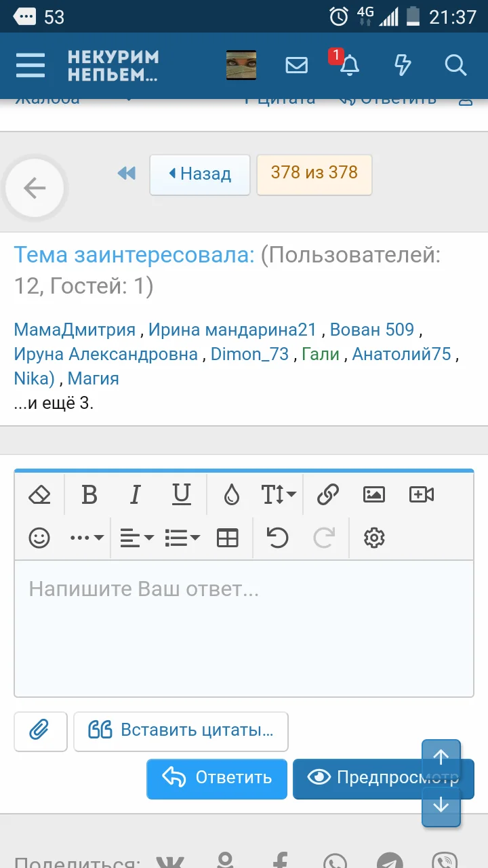This screenshot has height=868, width=488.
Task: Tap the alarm clock status icon
Action: click(339, 16)
